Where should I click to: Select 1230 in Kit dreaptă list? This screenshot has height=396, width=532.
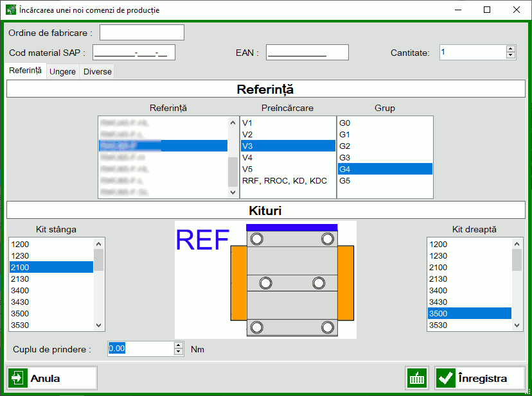[x=469, y=255]
